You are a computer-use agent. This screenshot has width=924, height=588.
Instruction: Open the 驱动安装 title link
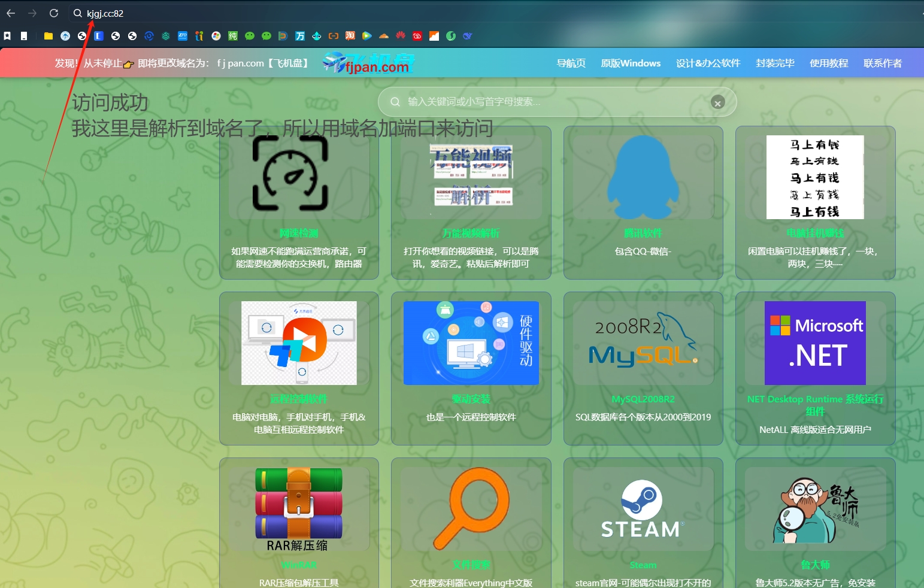tap(471, 399)
